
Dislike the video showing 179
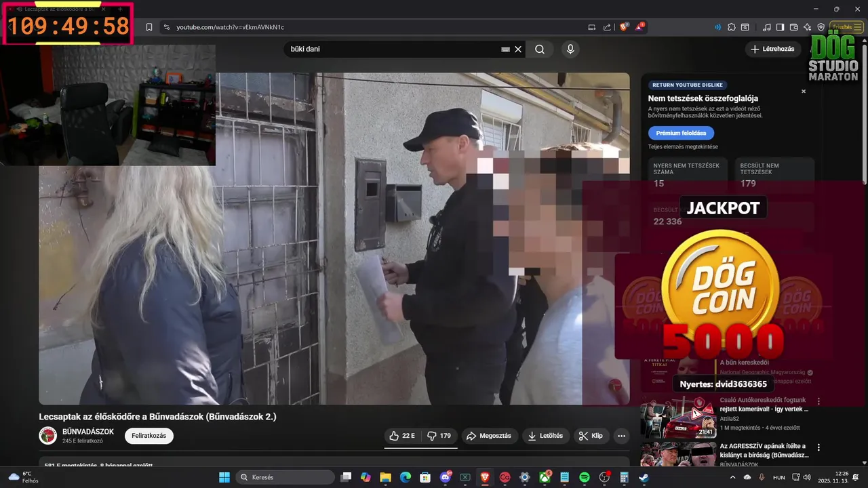tap(439, 436)
